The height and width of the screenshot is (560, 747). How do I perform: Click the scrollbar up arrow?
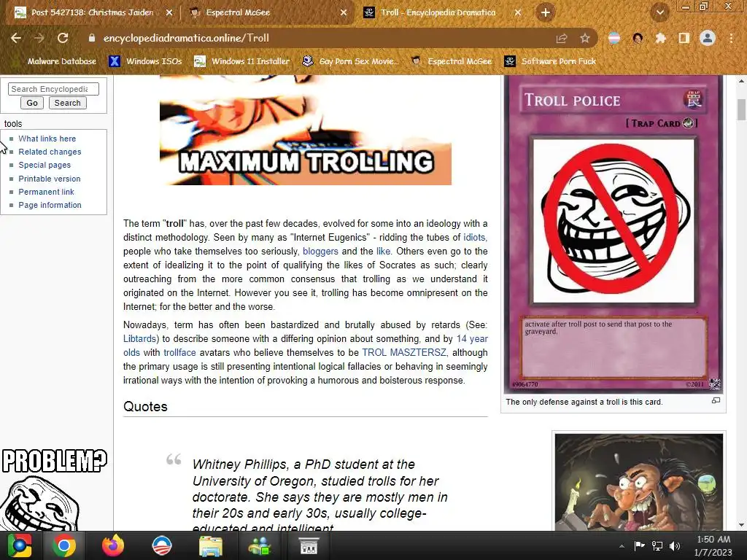(741, 82)
